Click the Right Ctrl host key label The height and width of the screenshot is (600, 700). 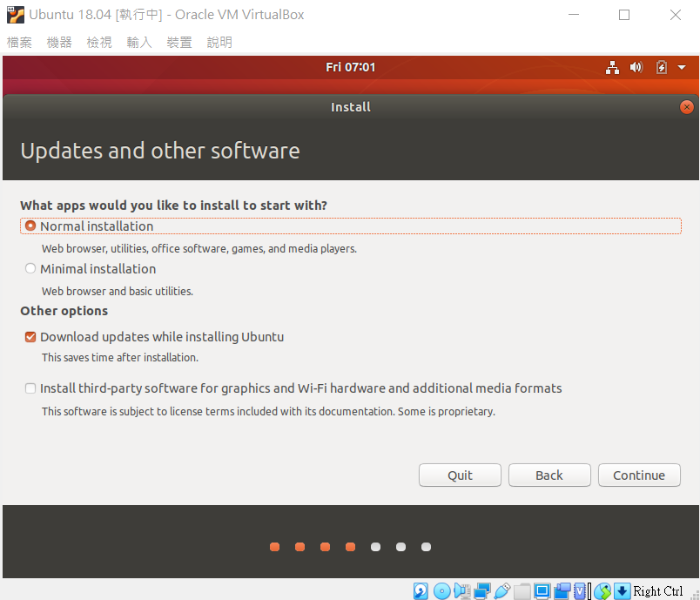[657, 591]
